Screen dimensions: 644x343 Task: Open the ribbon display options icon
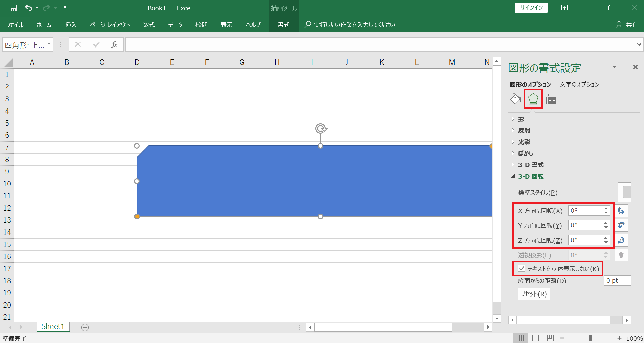(565, 8)
